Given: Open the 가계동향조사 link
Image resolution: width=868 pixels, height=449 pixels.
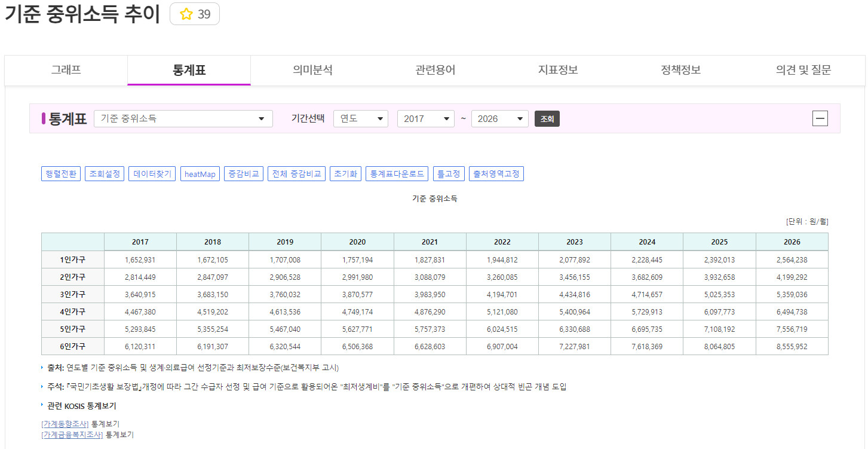Looking at the screenshot, I should click(x=65, y=424).
